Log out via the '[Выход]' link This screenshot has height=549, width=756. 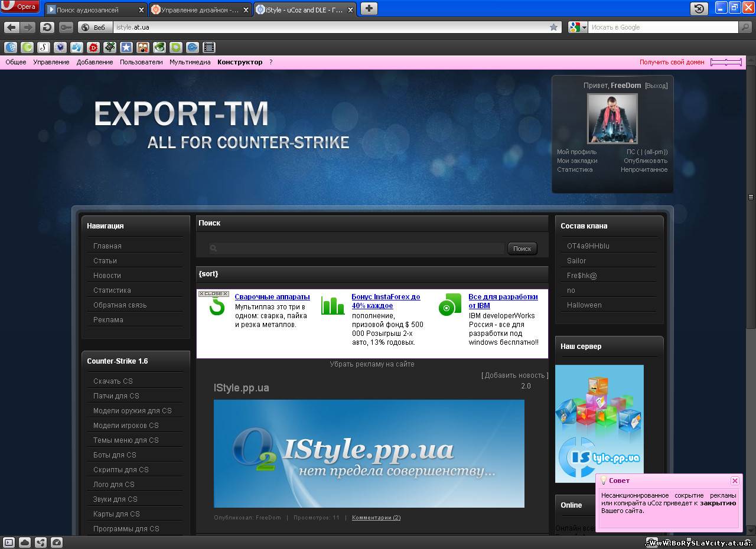click(656, 86)
